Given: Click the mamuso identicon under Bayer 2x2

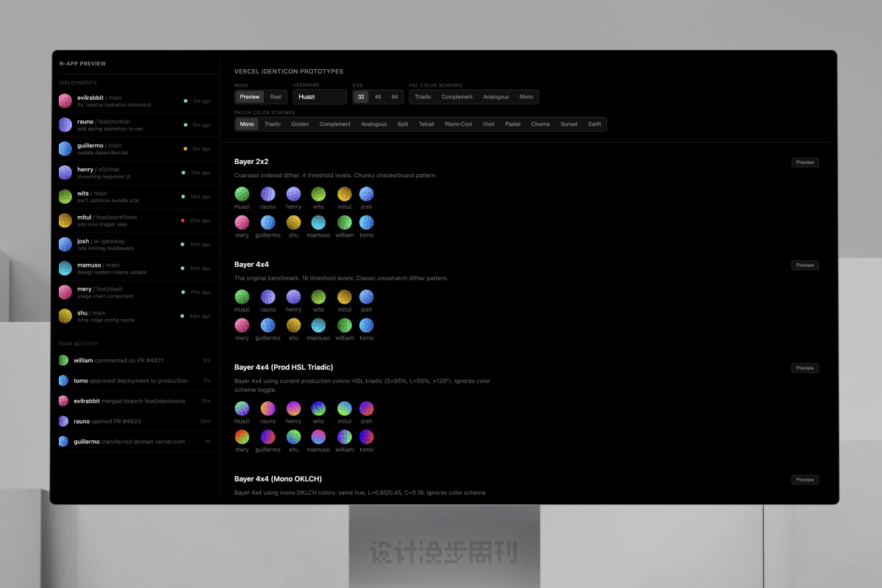Looking at the screenshot, I should tap(318, 222).
